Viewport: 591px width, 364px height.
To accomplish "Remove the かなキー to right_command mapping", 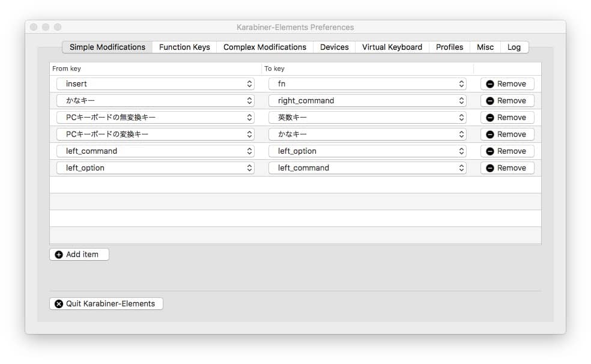I will tap(508, 100).
